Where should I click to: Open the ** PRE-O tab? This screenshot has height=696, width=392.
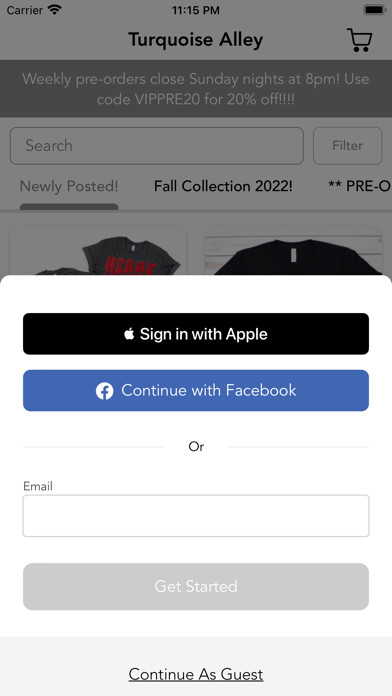(x=360, y=186)
